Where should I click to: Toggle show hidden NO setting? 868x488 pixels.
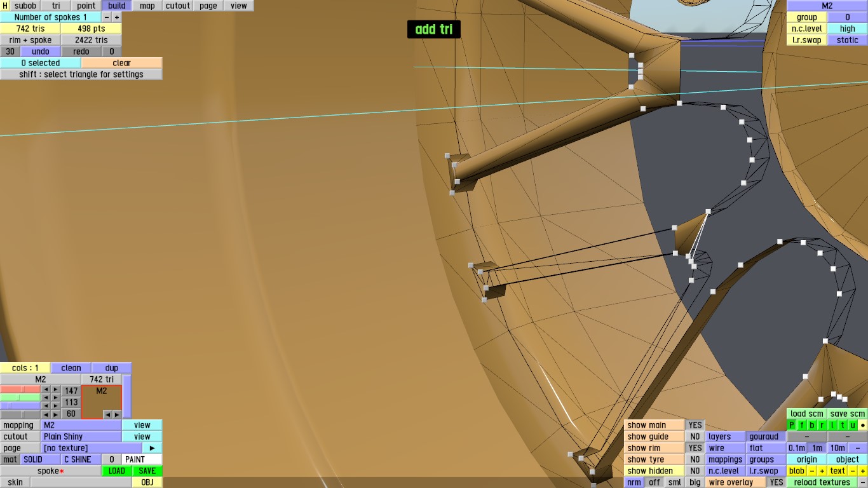pos(695,471)
